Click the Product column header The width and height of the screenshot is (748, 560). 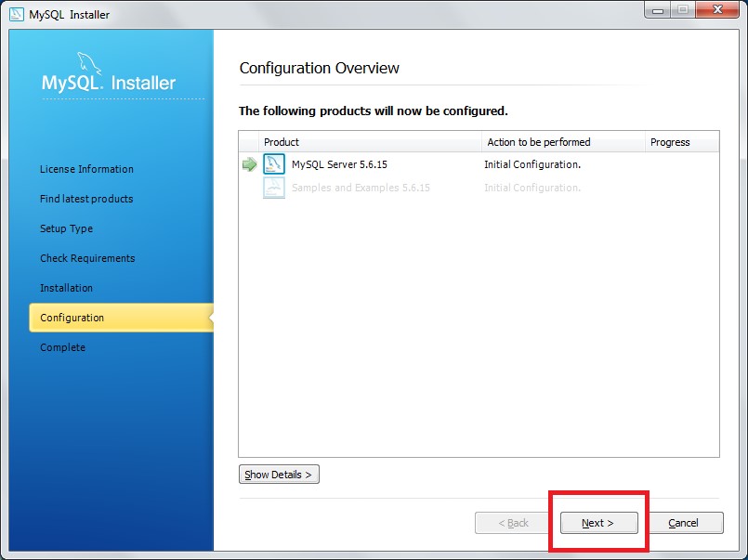click(x=370, y=142)
